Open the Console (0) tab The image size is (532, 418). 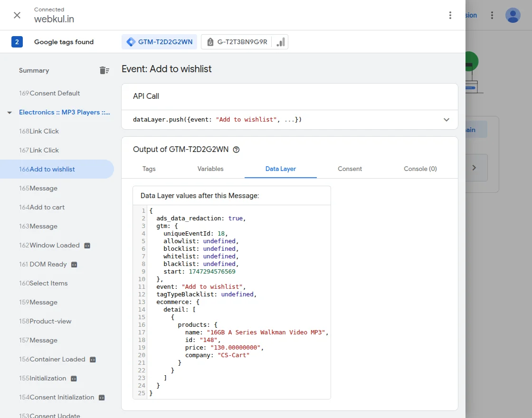[420, 169]
